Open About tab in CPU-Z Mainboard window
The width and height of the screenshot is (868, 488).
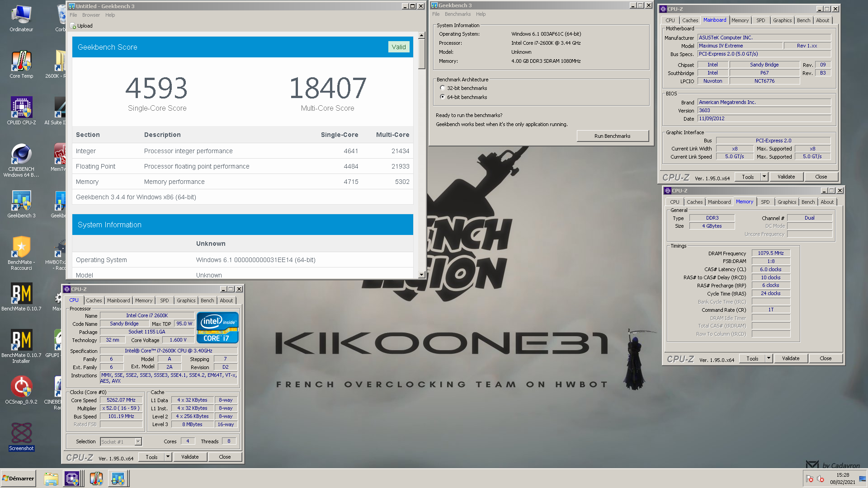[x=822, y=20]
